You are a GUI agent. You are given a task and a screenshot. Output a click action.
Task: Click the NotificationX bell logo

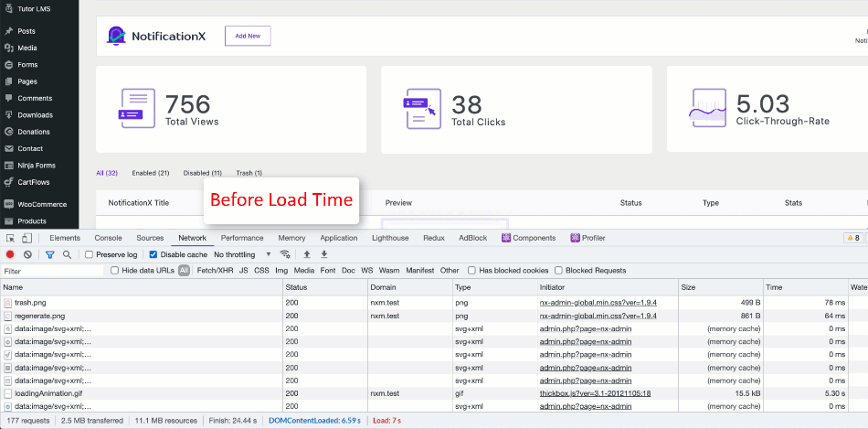[x=116, y=36]
